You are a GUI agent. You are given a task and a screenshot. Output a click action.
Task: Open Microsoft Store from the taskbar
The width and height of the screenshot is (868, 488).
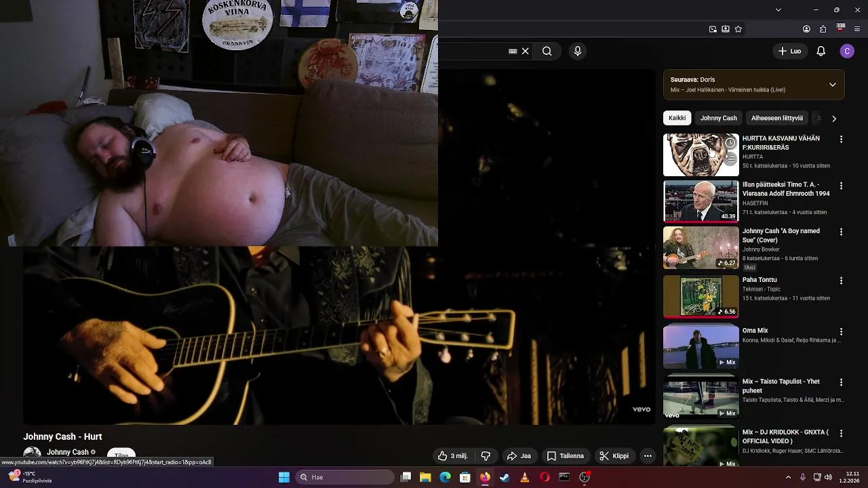pos(465,477)
